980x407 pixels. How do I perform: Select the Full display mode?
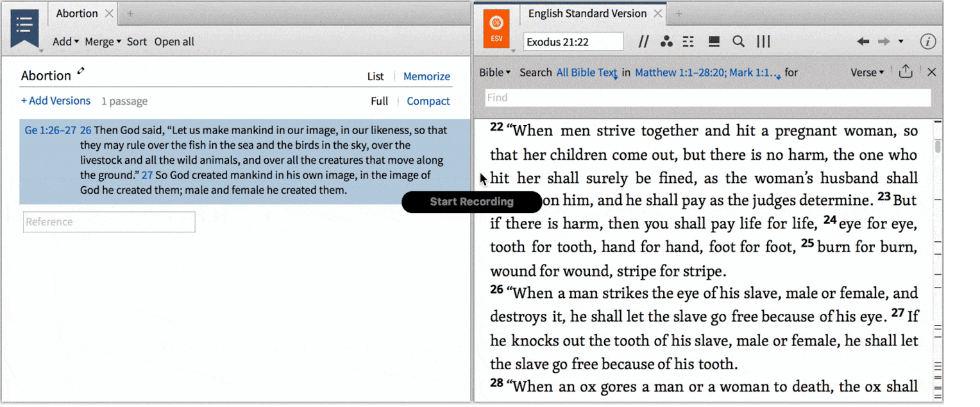[379, 101]
